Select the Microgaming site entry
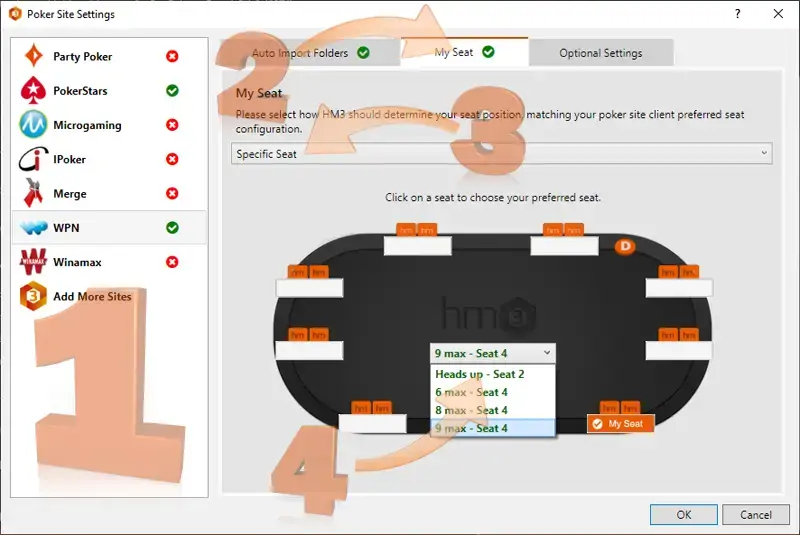The height and width of the screenshot is (535, 800). coord(109,124)
